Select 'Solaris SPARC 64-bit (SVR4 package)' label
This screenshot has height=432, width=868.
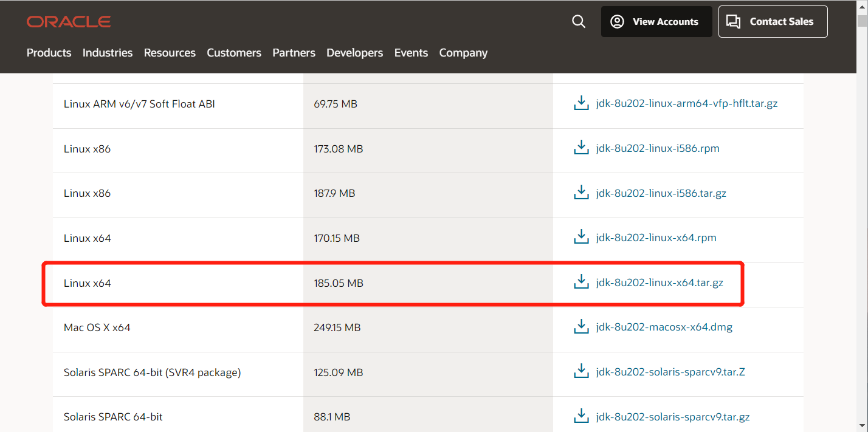coord(152,372)
